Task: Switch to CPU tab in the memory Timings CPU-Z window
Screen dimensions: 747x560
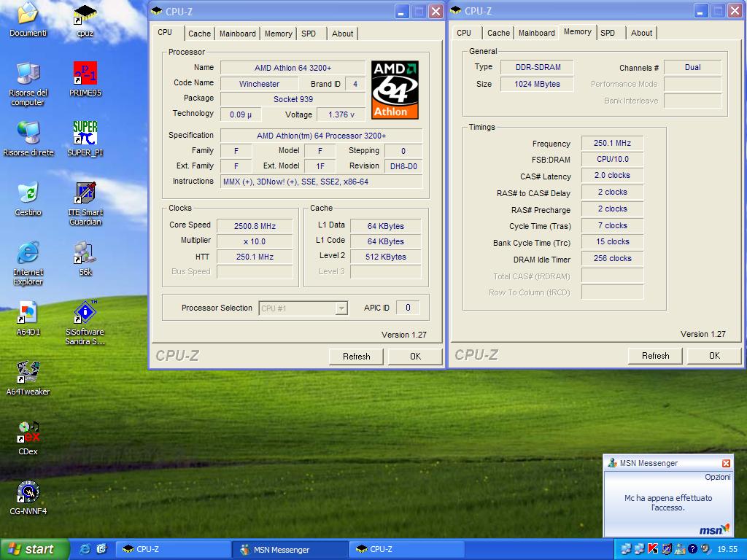Action: (x=464, y=33)
